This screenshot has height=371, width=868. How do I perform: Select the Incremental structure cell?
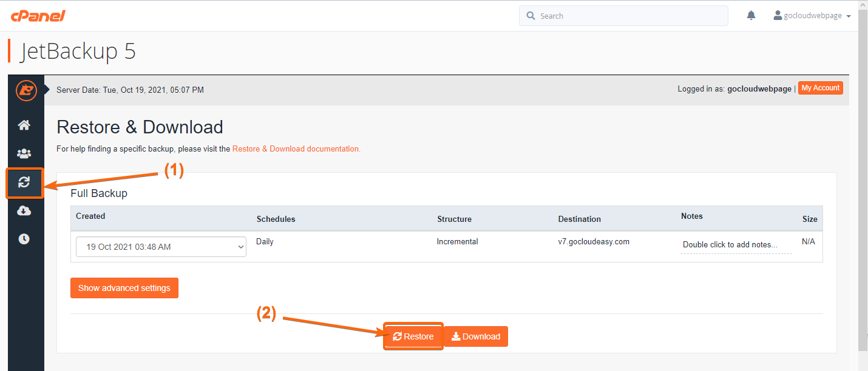[458, 241]
